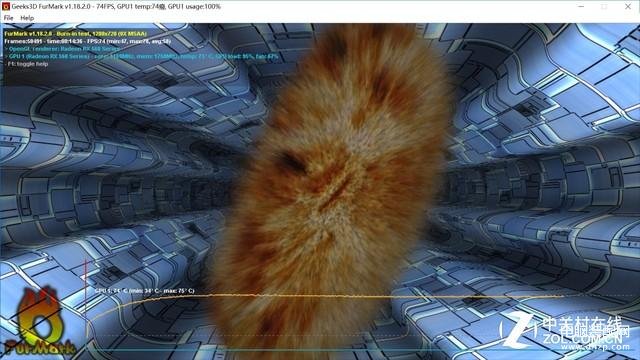Click the yellow burn-in test 1280x720 line
The height and width of the screenshot is (360, 640).
point(76,34)
